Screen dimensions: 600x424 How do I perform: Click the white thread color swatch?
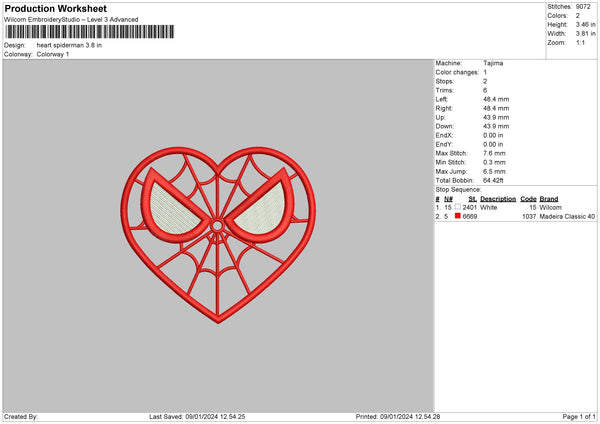point(458,207)
